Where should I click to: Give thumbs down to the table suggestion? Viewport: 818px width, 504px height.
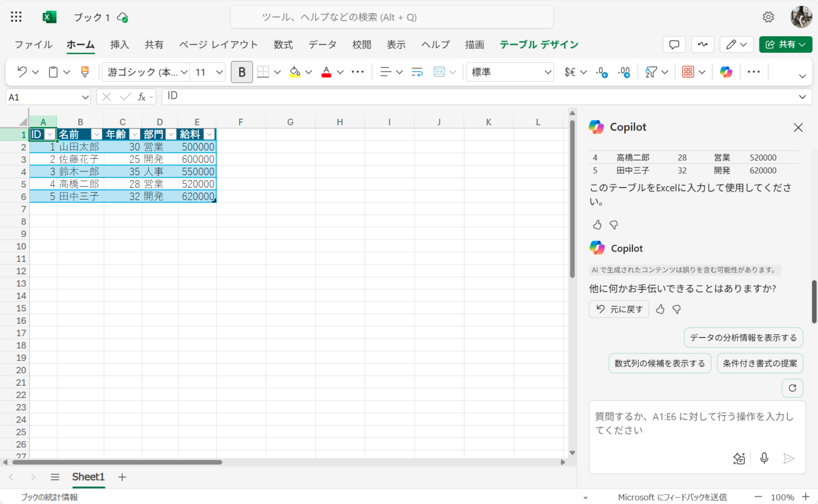click(613, 225)
